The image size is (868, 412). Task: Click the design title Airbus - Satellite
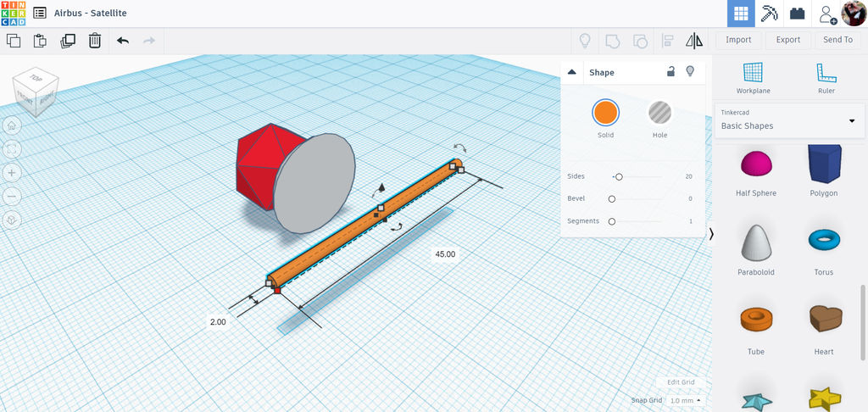90,13
